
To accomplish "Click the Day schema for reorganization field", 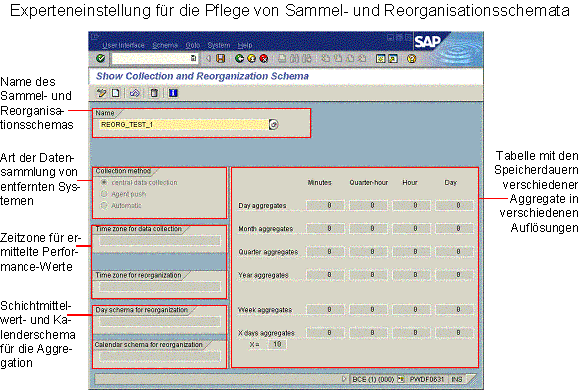I will (x=159, y=322).
